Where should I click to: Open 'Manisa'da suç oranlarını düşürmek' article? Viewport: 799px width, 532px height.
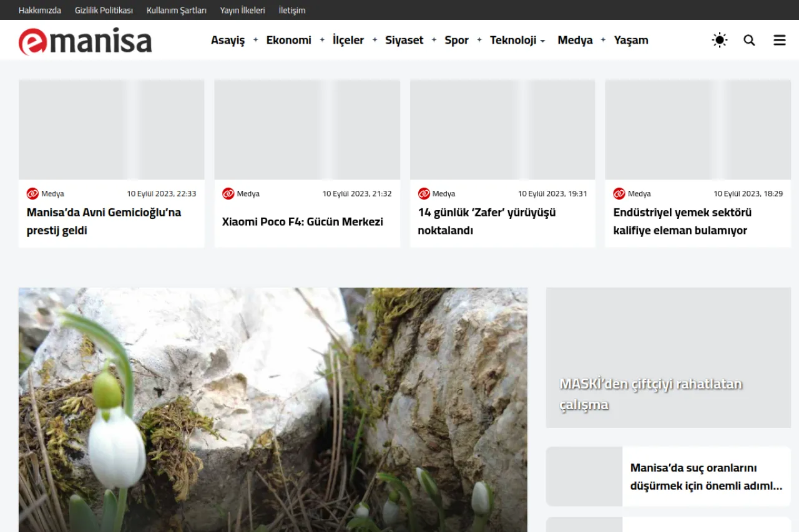pos(706,477)
